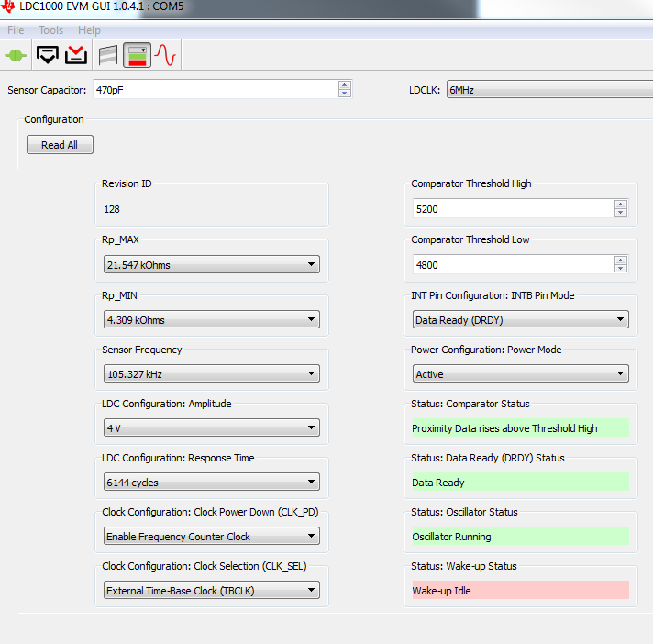Open the INTB Pin Mode dropdown
This screenshot has width=653, height=644.
[x=521, y=319]
